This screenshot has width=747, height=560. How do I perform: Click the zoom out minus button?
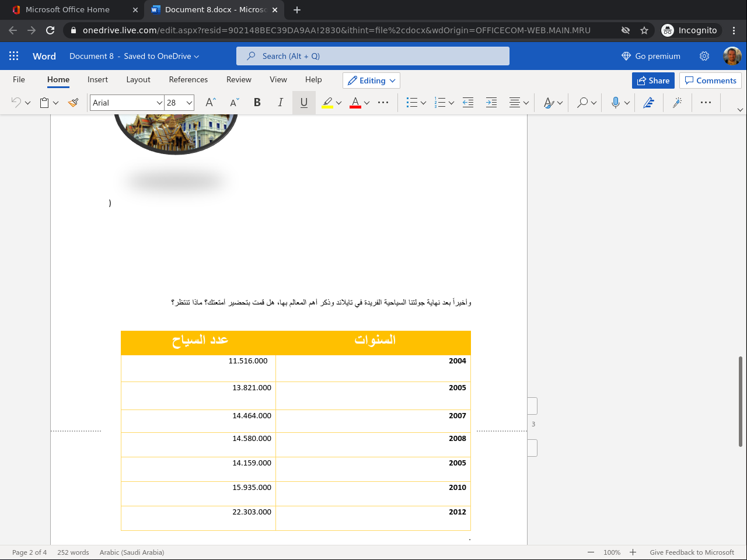pyautogui.click(x=591, y=552)
